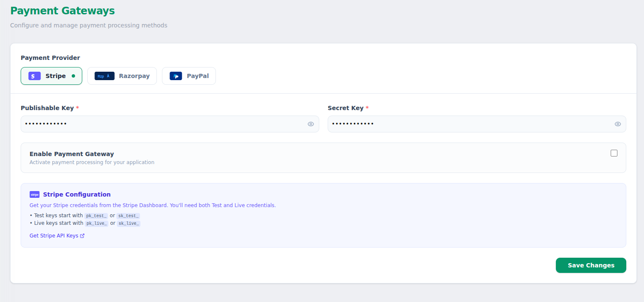Show the Publishable Key with eye icon
The image size is (644, 302).
[311, 124]
